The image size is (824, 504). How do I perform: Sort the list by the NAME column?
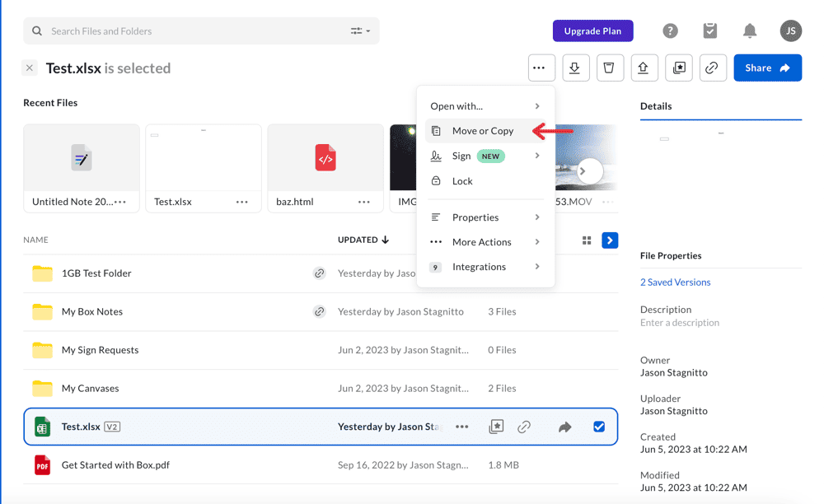pos(35,240)
